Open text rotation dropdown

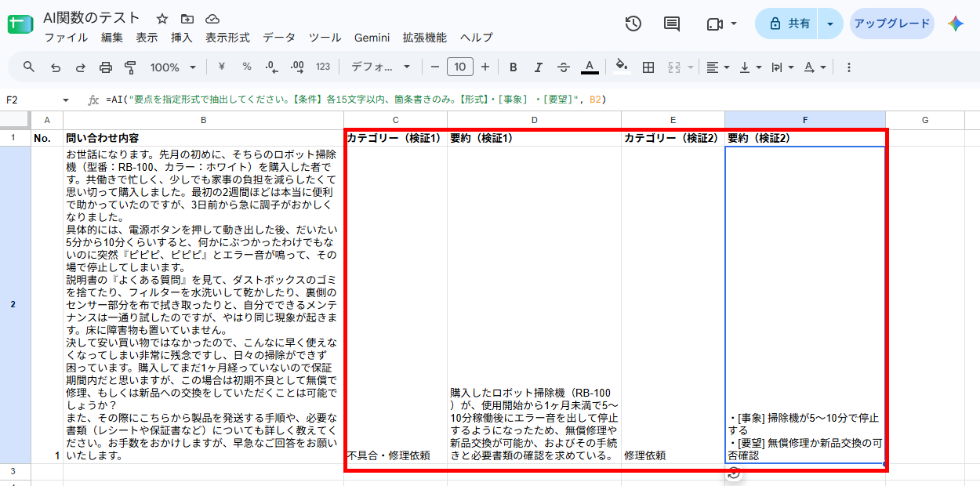tap(815, 67)
